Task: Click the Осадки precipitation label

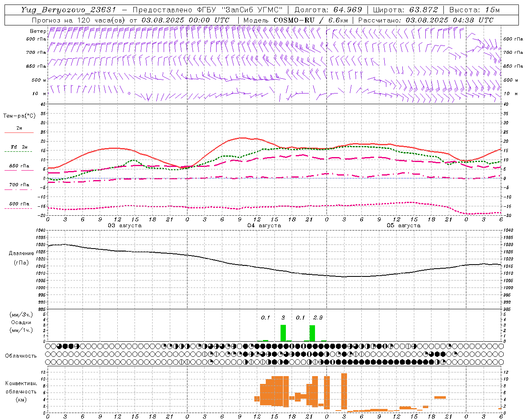Action: [x=21, y=322]
